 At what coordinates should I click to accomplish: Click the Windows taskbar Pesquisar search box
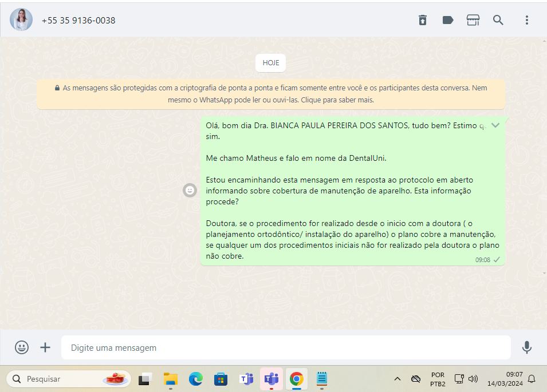pos(68,379)
